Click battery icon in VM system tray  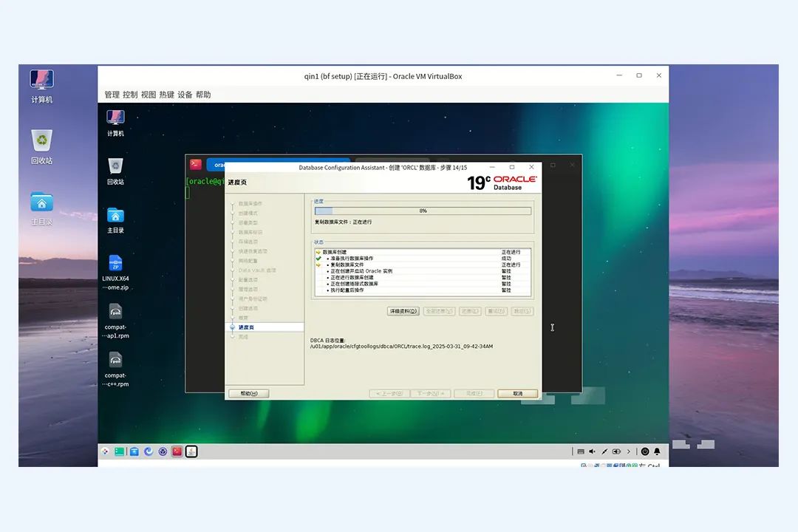(x=616, y=451)
